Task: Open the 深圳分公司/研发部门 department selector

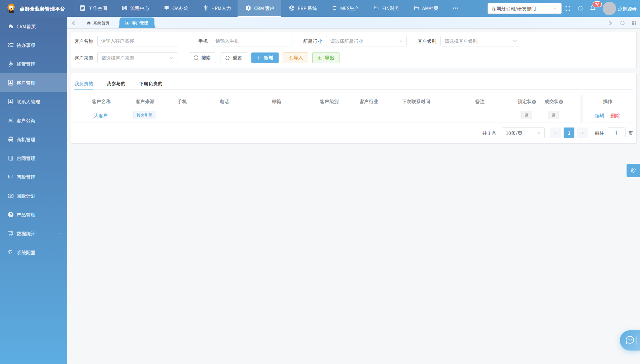Action: tap(524, 8)
